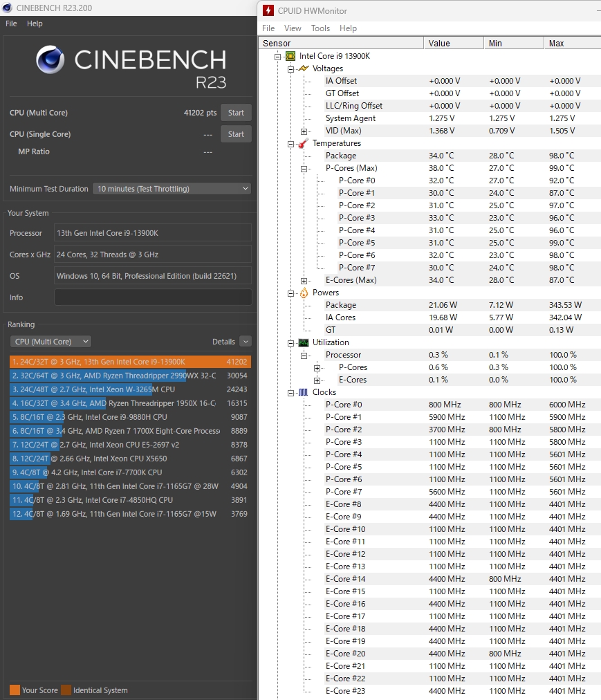Click the Your Score orange legend swatch
Screen dimensions: 601x700
(x=15, y=690)
